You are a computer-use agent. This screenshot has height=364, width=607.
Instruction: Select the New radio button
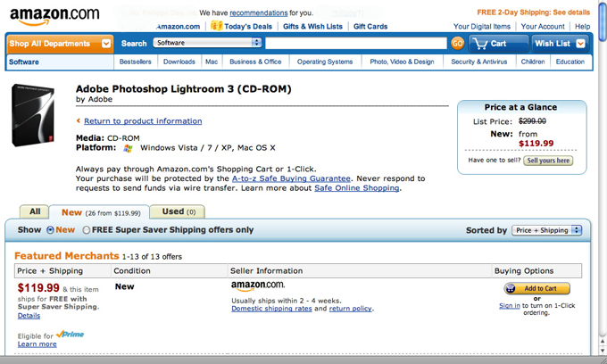[50, 230]
